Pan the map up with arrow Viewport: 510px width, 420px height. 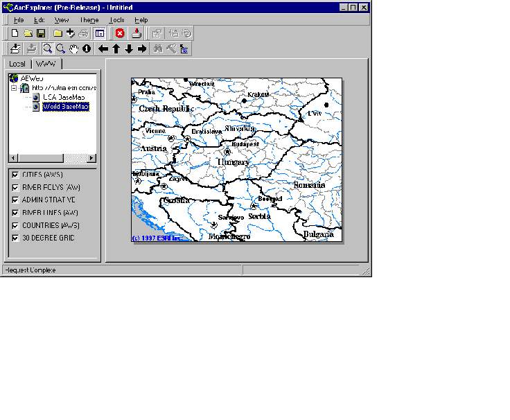click(x=116, y=49)
